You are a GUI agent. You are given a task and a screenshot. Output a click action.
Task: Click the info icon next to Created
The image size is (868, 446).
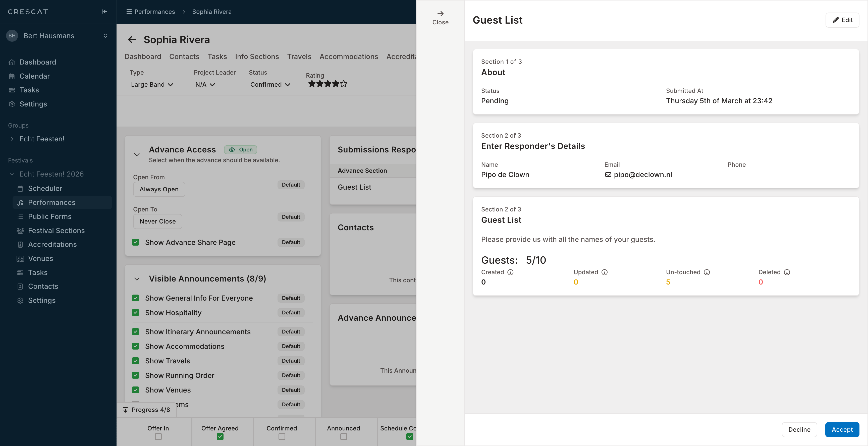tap(511, 272)
